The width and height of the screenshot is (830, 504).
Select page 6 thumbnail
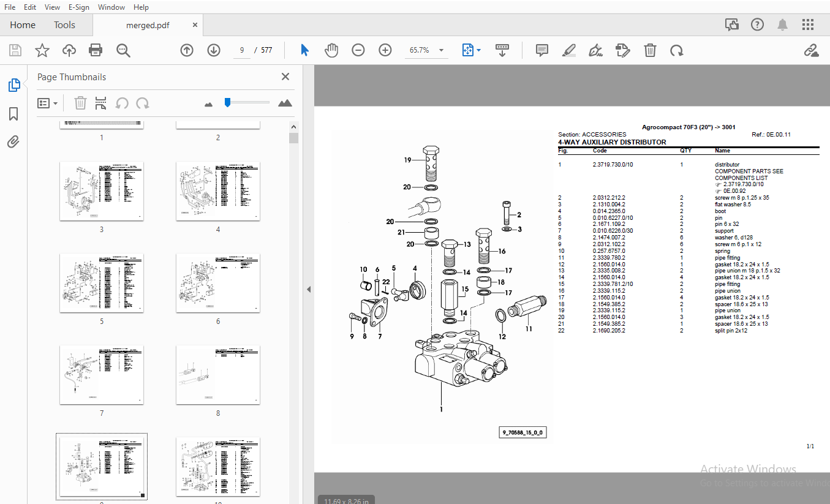tap(218, 283)
